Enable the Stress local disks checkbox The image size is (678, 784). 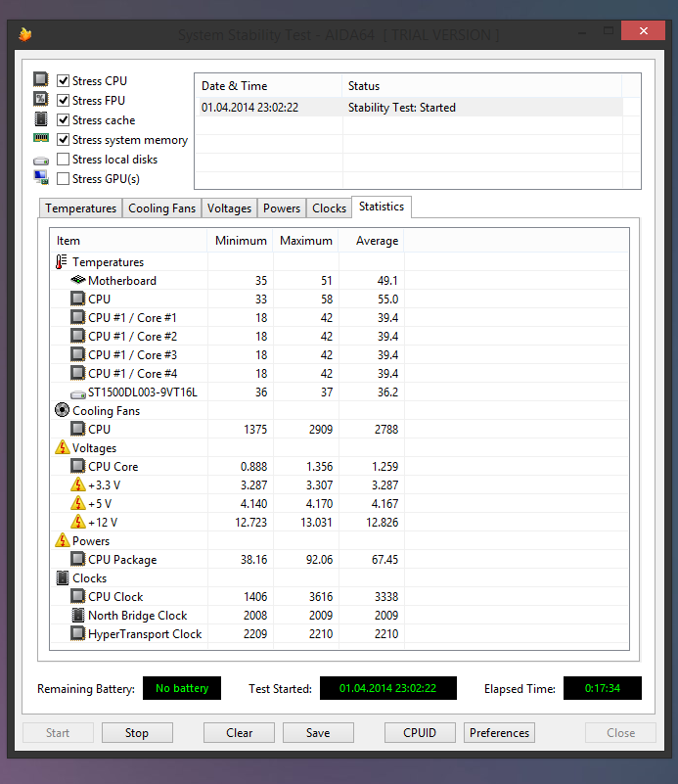63,159
